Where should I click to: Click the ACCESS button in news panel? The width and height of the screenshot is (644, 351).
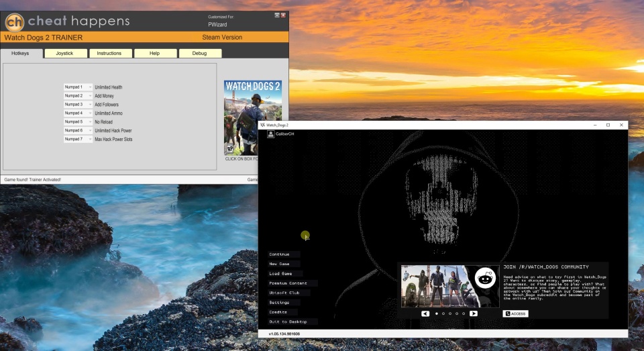point(515,313)
